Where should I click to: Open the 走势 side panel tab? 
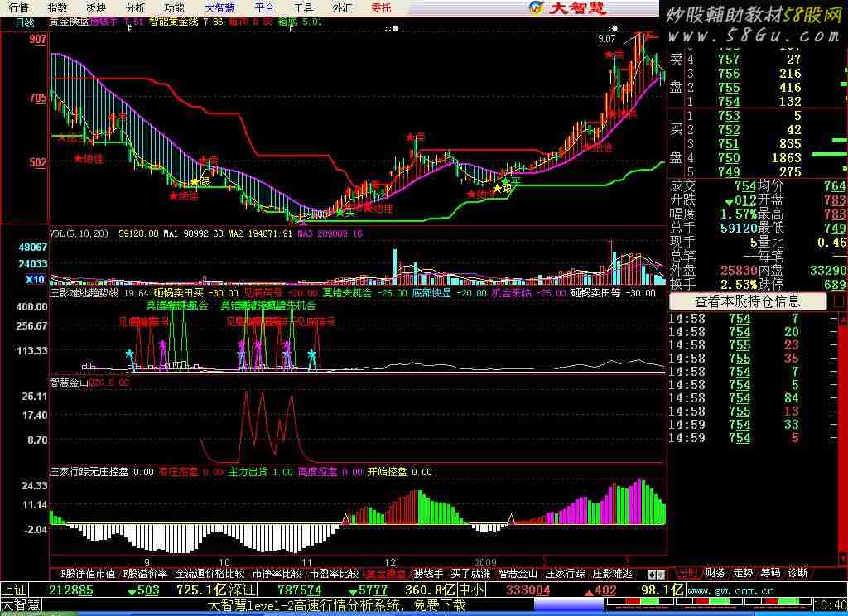[743, 573]
